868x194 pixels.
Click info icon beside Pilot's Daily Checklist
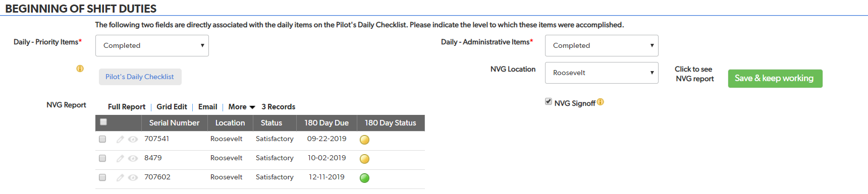[x=80, y=69]
